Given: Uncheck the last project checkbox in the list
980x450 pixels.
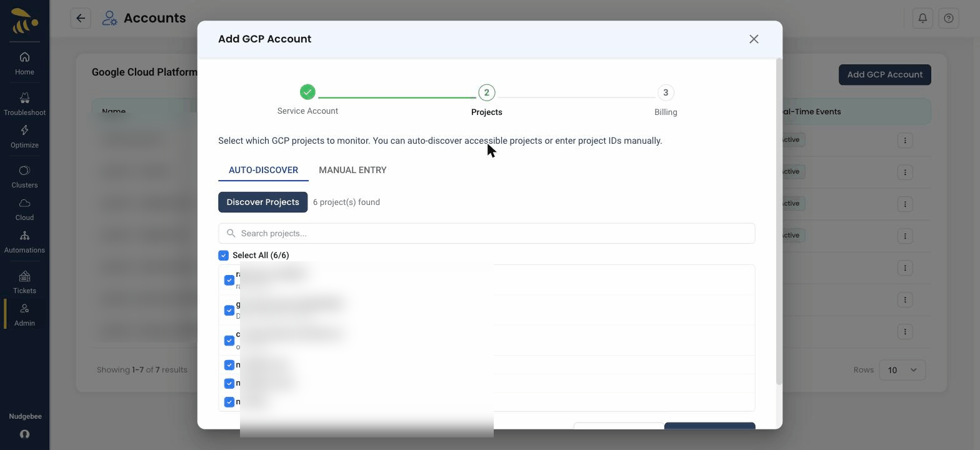Looking at the screenshot, I should coord(229,402).
